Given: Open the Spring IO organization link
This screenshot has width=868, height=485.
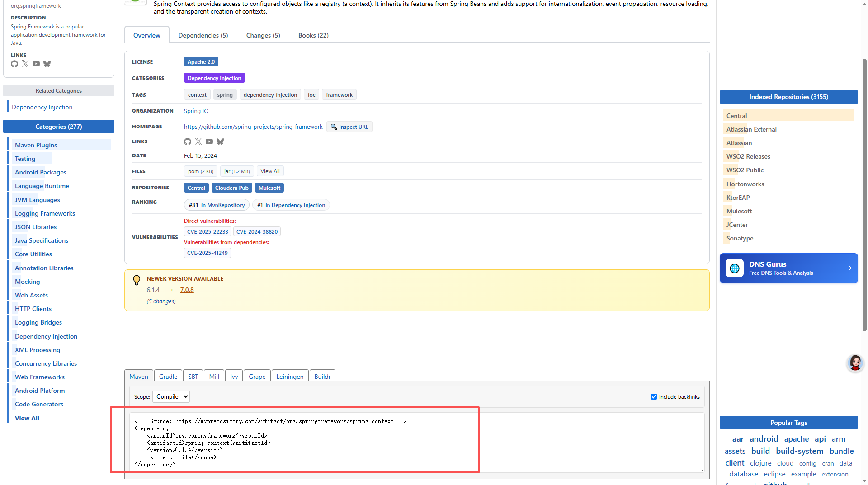Looking at the screenshot, I should 196,111.
